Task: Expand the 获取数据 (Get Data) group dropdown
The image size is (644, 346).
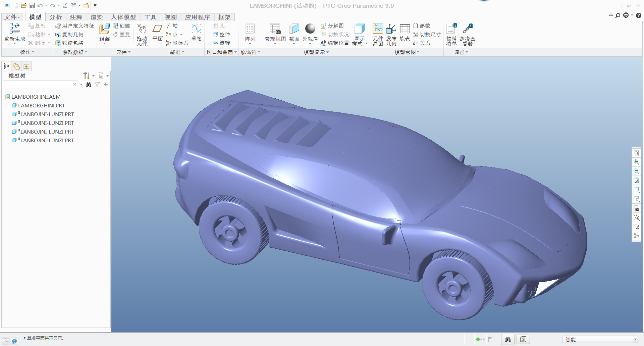Action: (x=75, y=52)
